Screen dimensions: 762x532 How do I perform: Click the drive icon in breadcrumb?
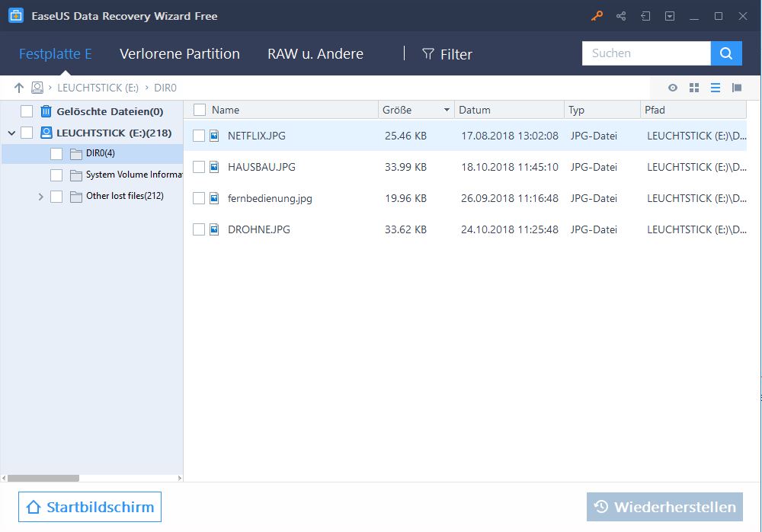tap(37, 88)
